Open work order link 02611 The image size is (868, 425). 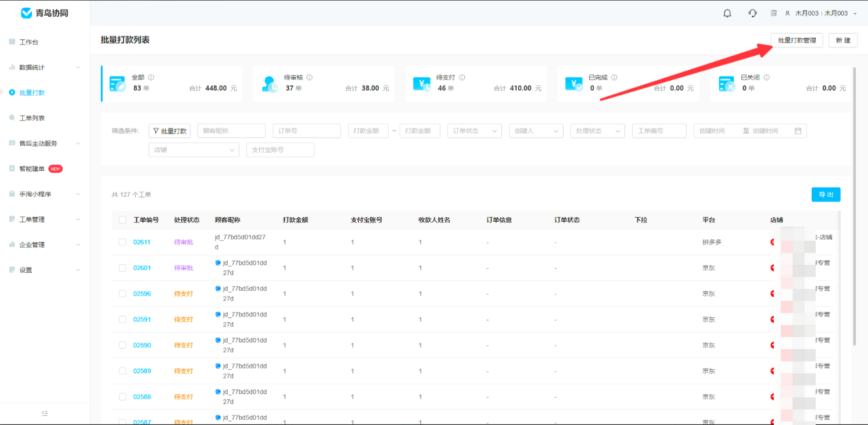[x=142, y=242]
